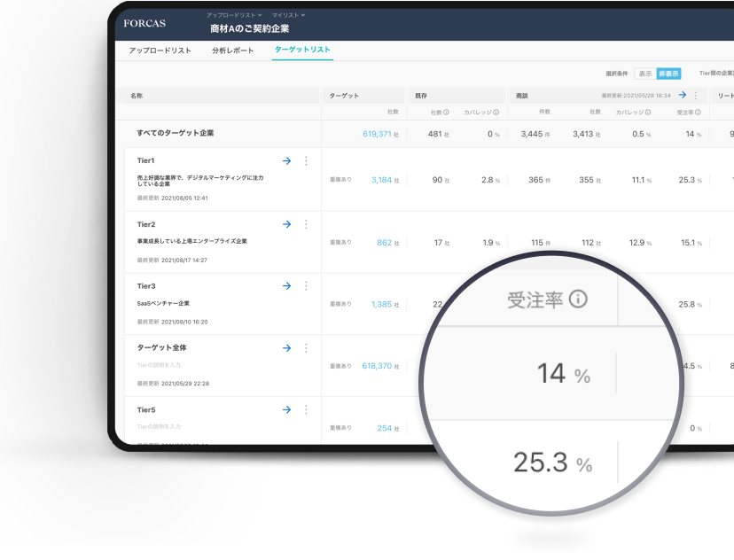This screenshot has height=560, width=734.
Task: Open the マイリスト dropdown in header
Action: point(288,15)
